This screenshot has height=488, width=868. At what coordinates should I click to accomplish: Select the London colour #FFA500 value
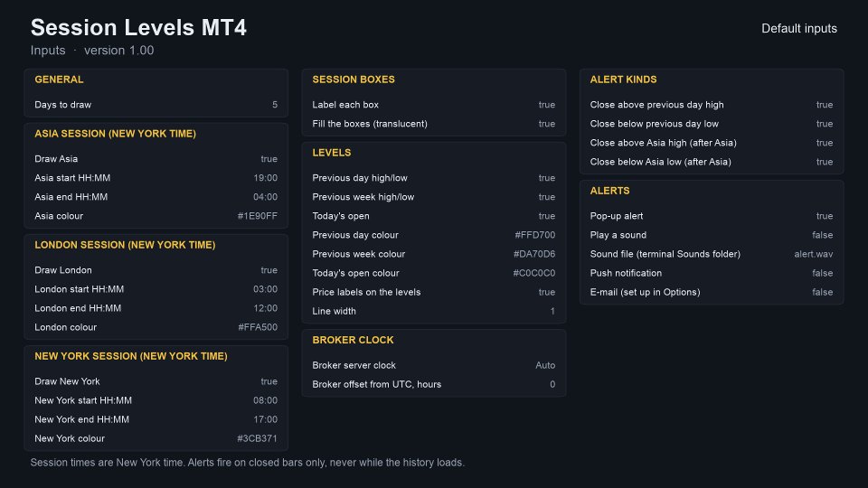[x=258, y=327]
